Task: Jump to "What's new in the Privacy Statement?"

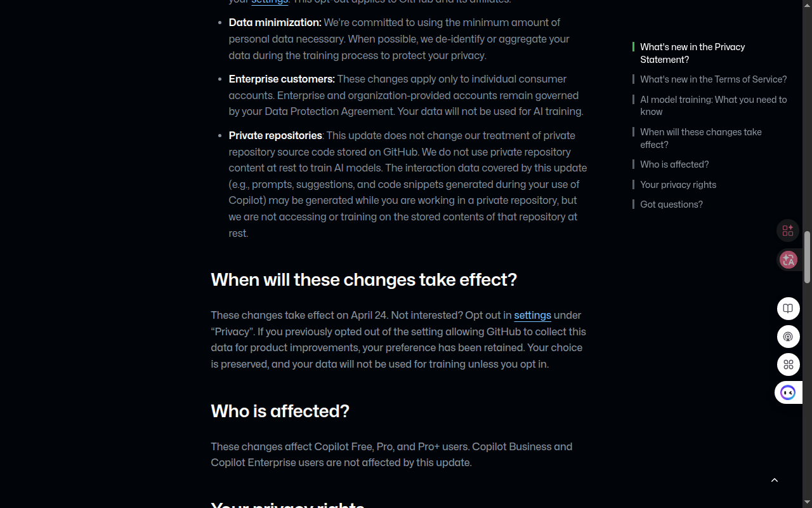Action: coord(692,53)
